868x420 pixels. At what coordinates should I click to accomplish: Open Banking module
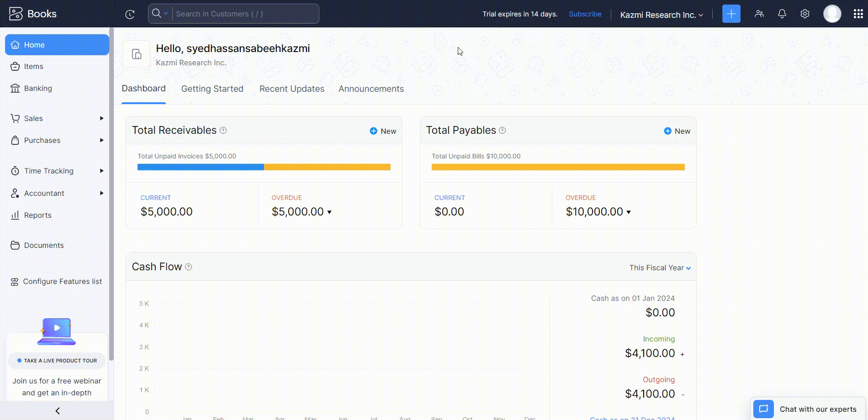[57, 89]
